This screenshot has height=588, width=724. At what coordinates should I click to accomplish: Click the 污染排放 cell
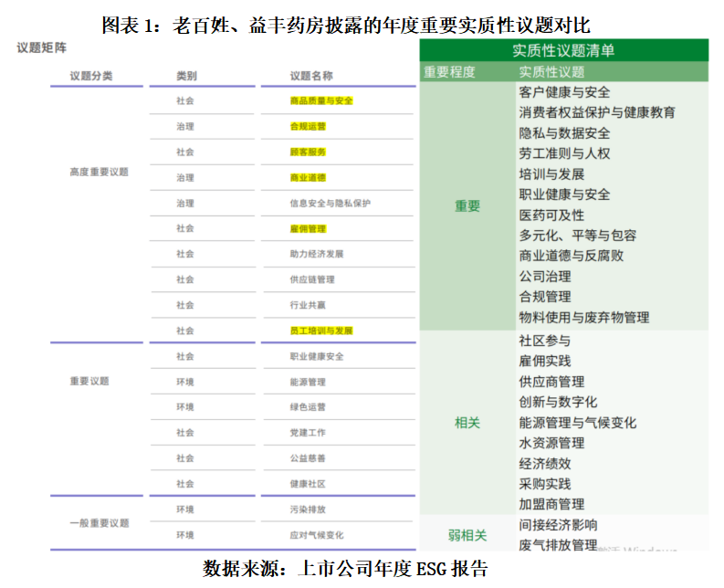point(308,509)
